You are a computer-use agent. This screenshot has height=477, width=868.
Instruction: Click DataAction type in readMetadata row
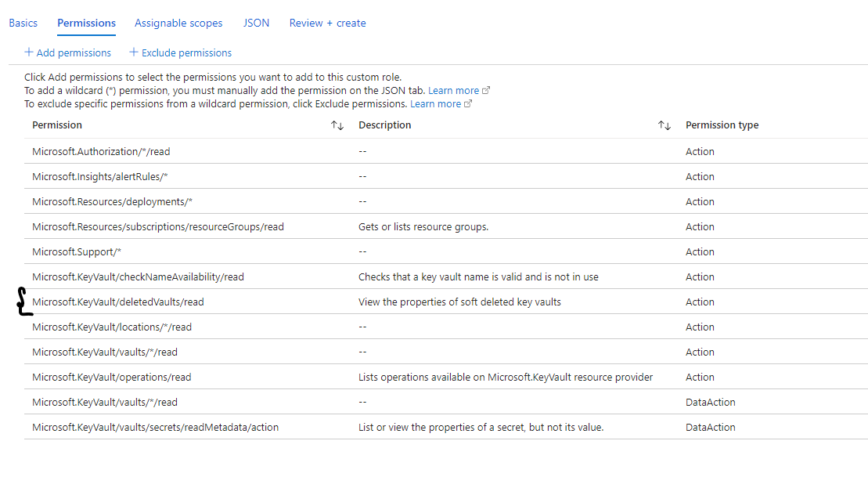(x=710, y=427)
